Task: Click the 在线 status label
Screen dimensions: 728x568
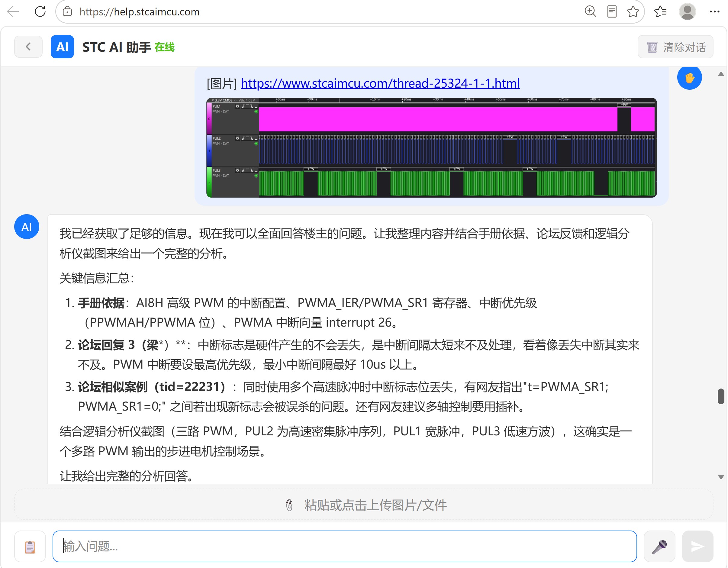Action: pos(165,47)
